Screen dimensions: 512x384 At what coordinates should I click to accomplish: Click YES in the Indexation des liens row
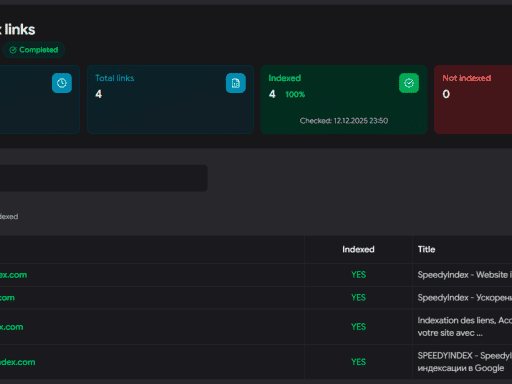pyautogui.click(x=358, y=327)
